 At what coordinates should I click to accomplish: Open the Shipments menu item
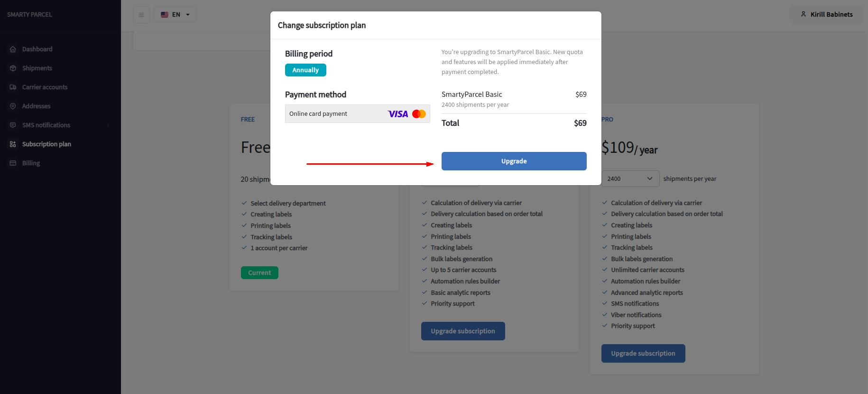click(x=37, y=68)
